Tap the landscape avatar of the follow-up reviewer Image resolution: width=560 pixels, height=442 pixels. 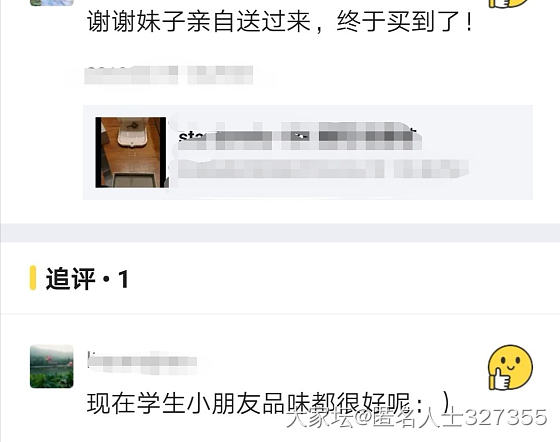[52, 366]
